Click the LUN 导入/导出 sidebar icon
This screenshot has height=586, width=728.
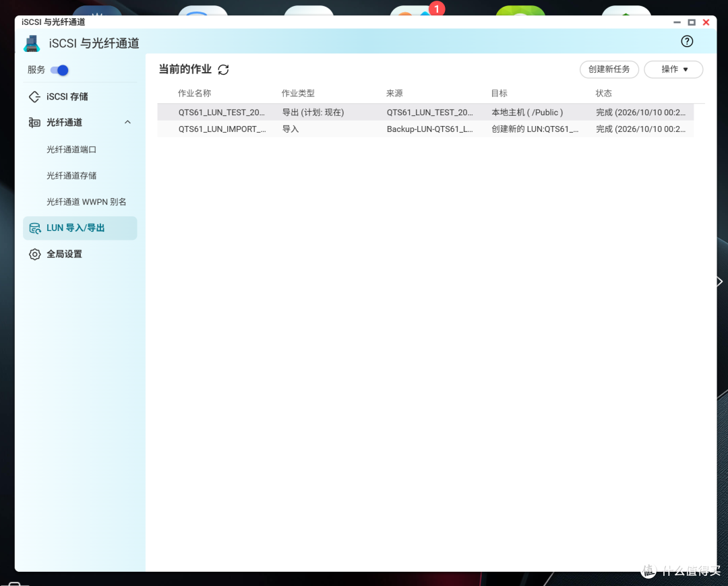click(35, 228)
